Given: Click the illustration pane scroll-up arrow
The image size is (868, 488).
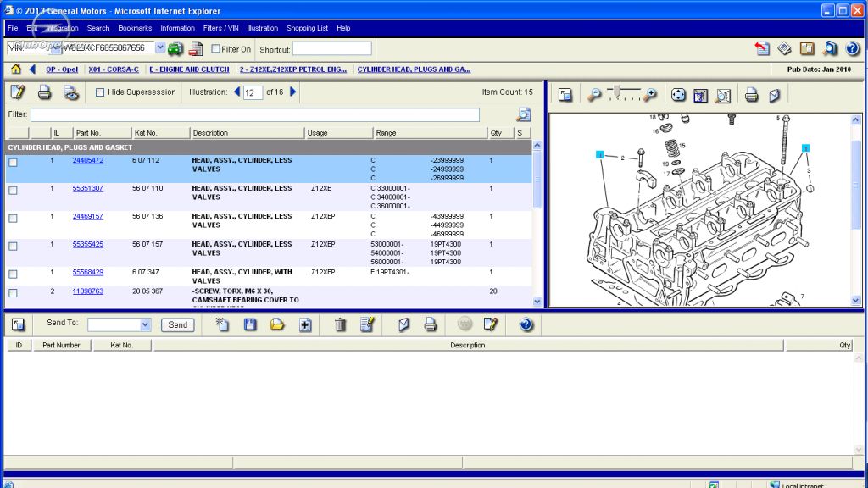Looking at the screenshot, I should click(855, 119).
